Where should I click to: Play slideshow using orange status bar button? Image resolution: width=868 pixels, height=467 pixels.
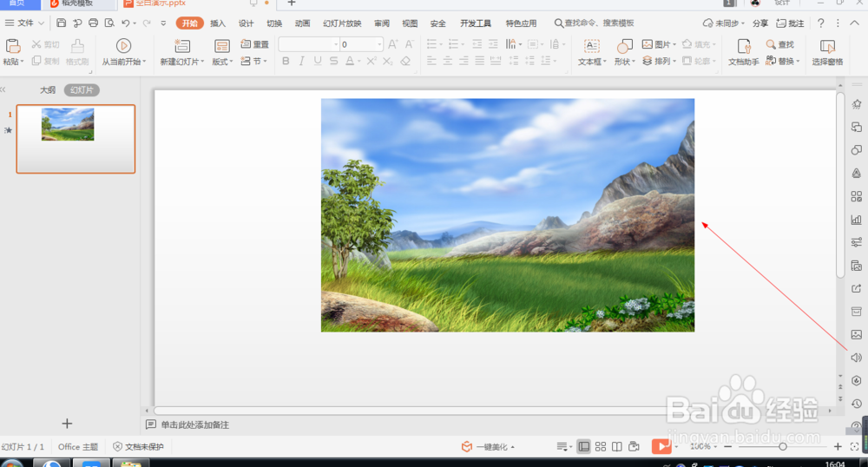pos(661,446)
